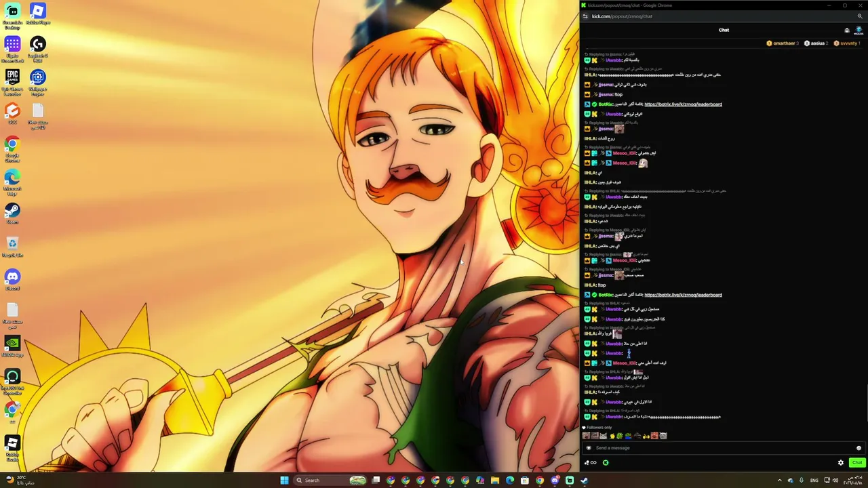Switch the ENG input language indicator
The image size is (868, 488).
click(814, 481)
